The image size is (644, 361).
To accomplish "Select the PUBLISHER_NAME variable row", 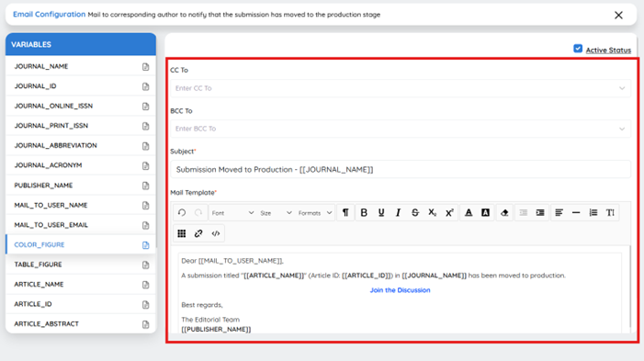I will [x=81, y=186].
